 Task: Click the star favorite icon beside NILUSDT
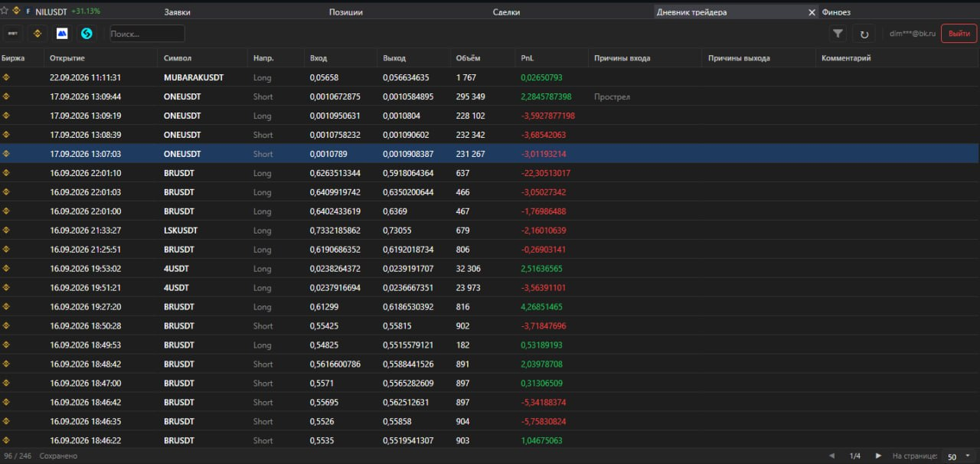(x=5, y=11)
